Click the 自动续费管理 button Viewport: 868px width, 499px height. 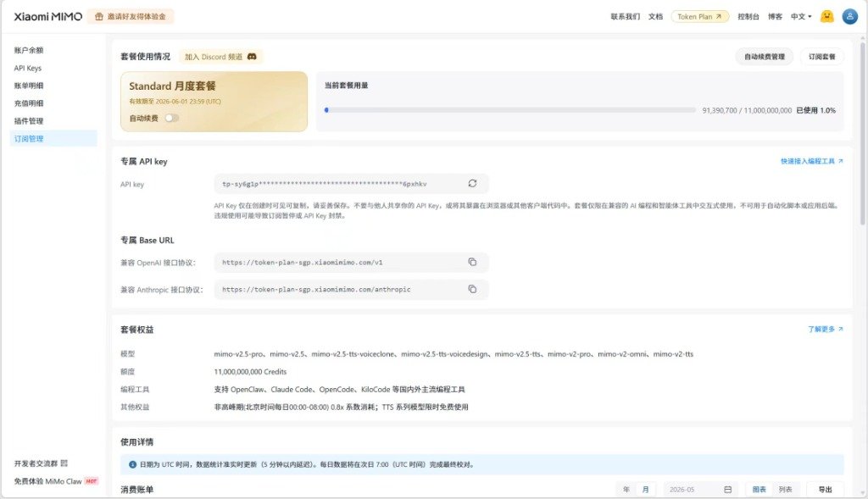pos(764,57)
